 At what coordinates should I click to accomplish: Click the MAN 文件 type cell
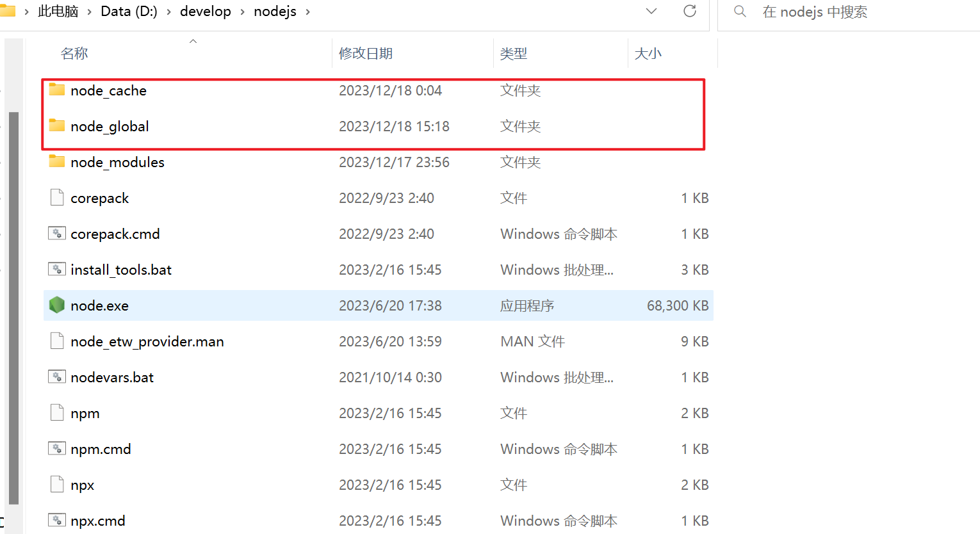coord(533,341)
